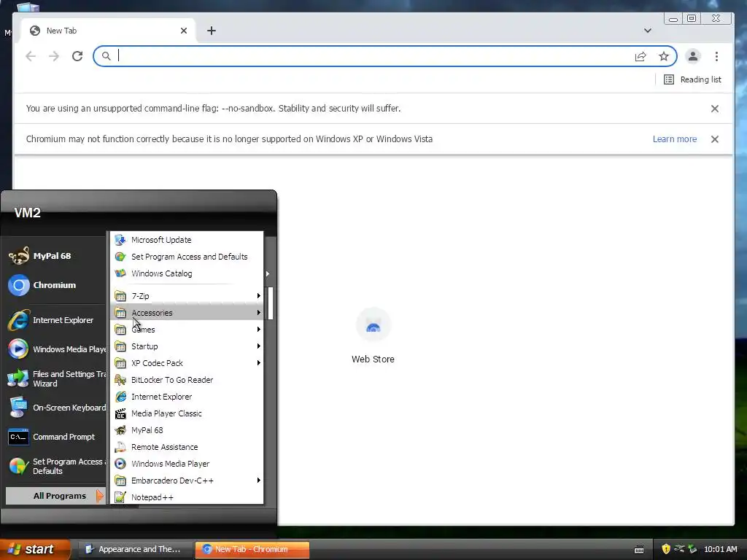Click the VM2 user name header
The width and height of the screenshot is (747, 560).
(x=27, y=213)
